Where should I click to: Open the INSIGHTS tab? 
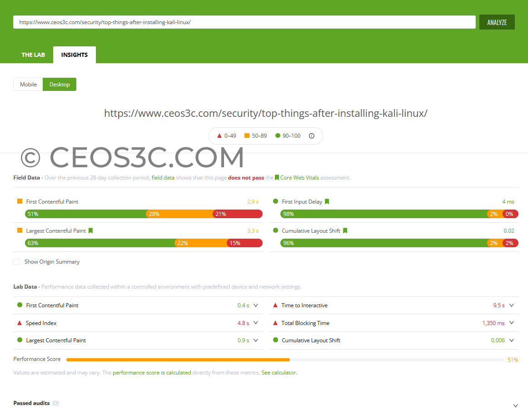pyautogui.click(x=75, y=55)
